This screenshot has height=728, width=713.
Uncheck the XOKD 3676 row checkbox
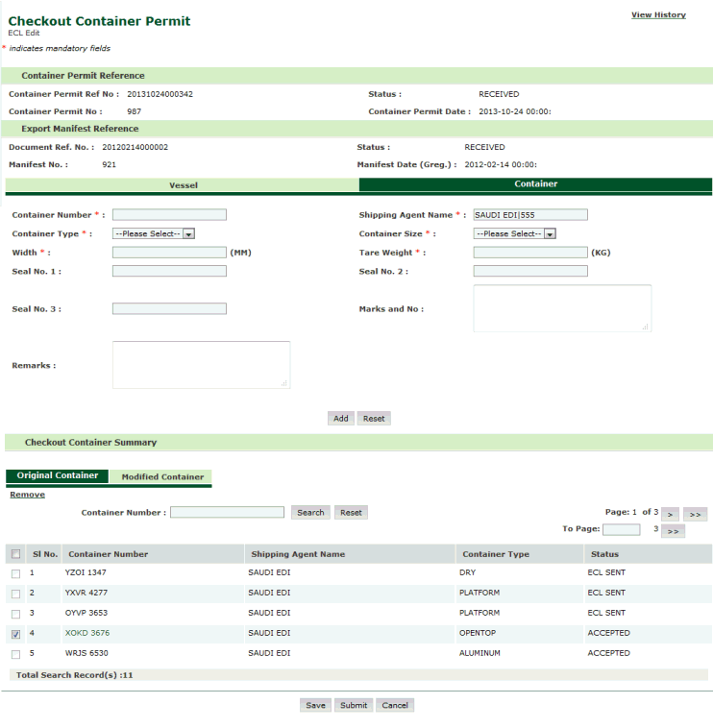(15, 634)
